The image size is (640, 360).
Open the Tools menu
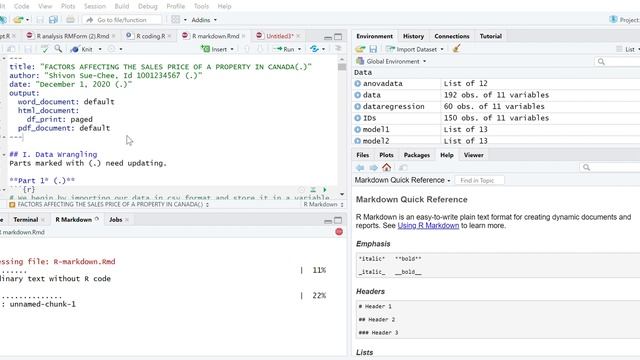click(201, 6)
